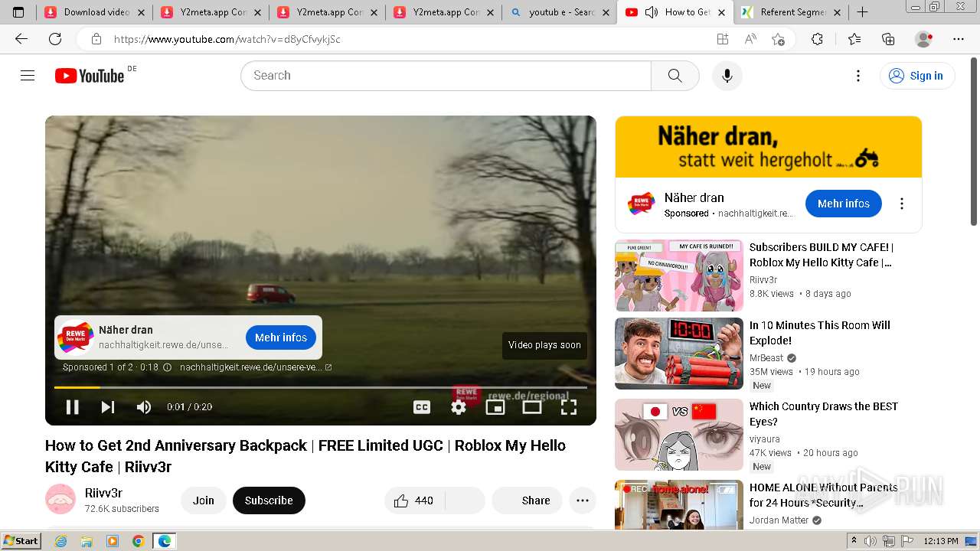
Task: Click the Sign in button
Action: (917, 76)
